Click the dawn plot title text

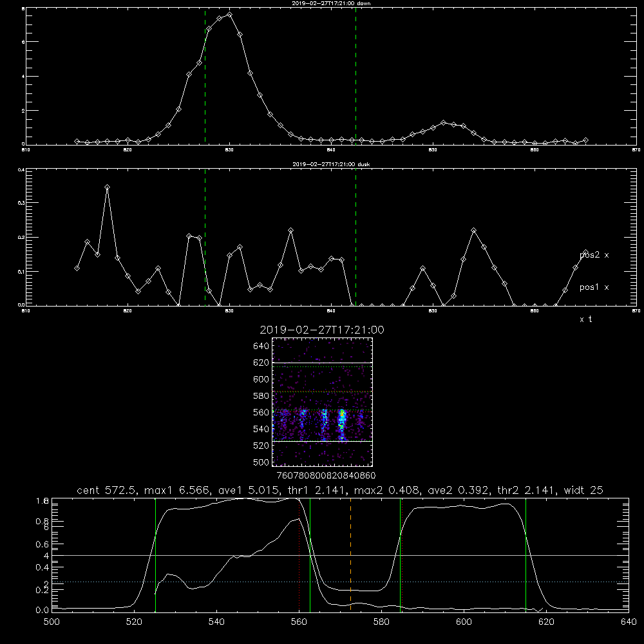coord(331,3)
